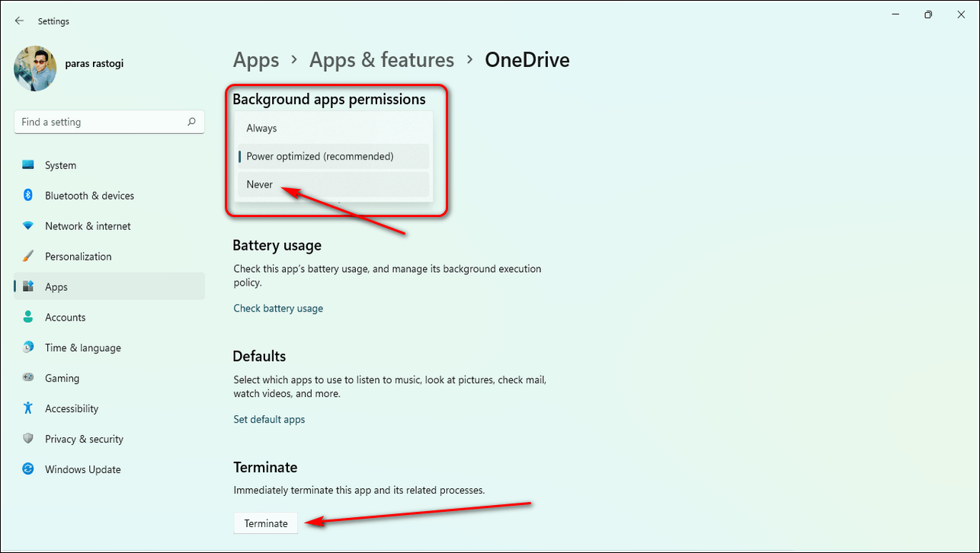Click the Gaming controller icon
The image size is (980, 553).
(28, 379)
